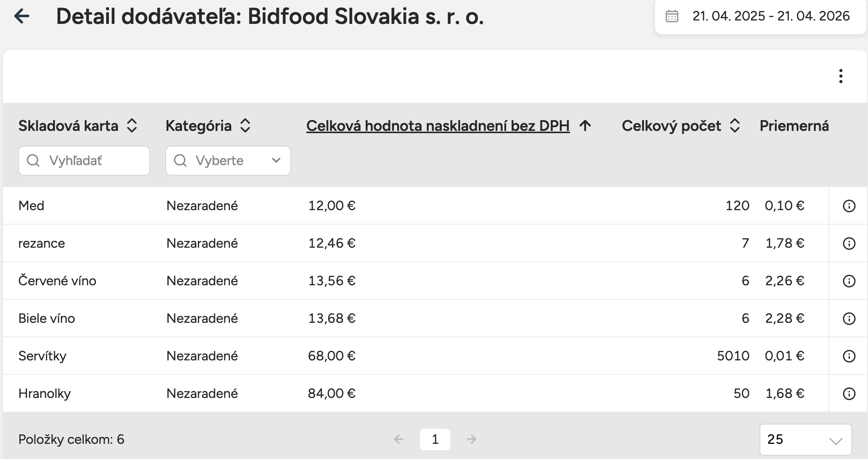
Task: Sort by Celkový počet column
Action: (x=735, y=126)
